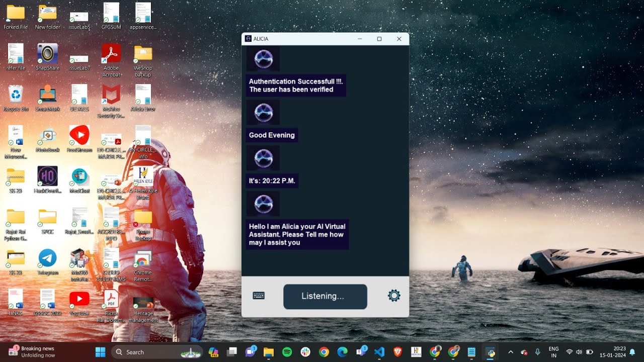644x362 pixels.
Task: Click the tray microphone icon
Action: [x=537, y=352]
